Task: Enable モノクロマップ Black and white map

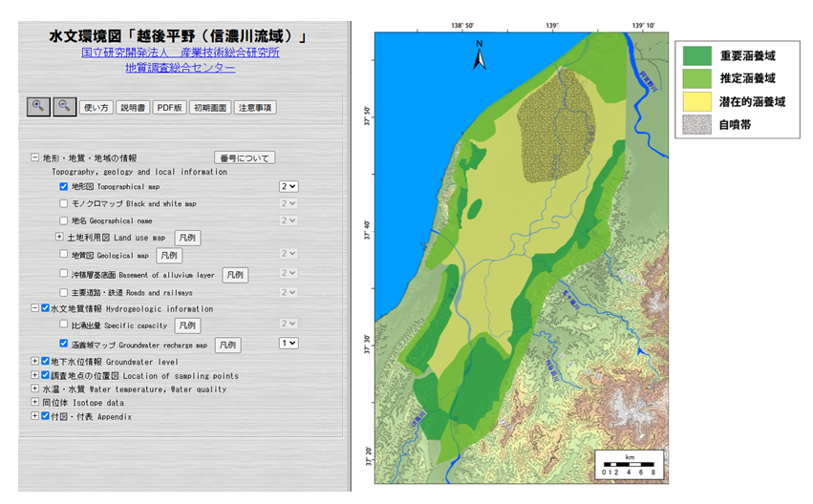Action: click(x=63, y=203)
